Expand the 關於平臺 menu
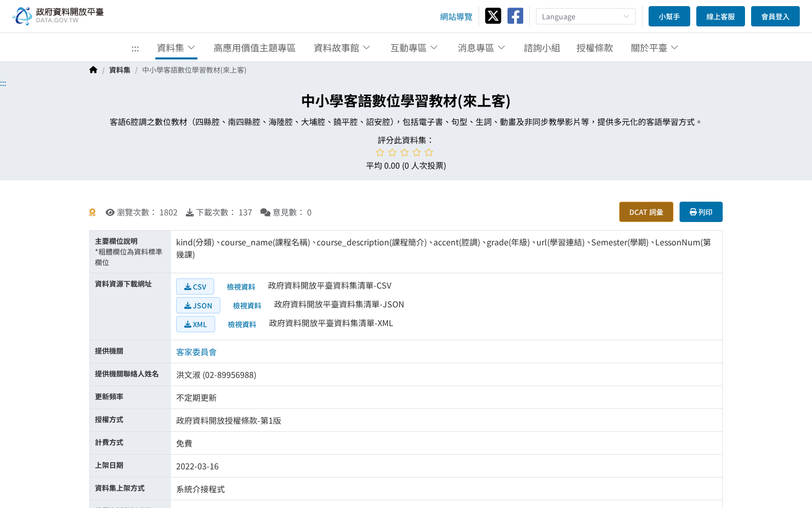 coord(655,48)
